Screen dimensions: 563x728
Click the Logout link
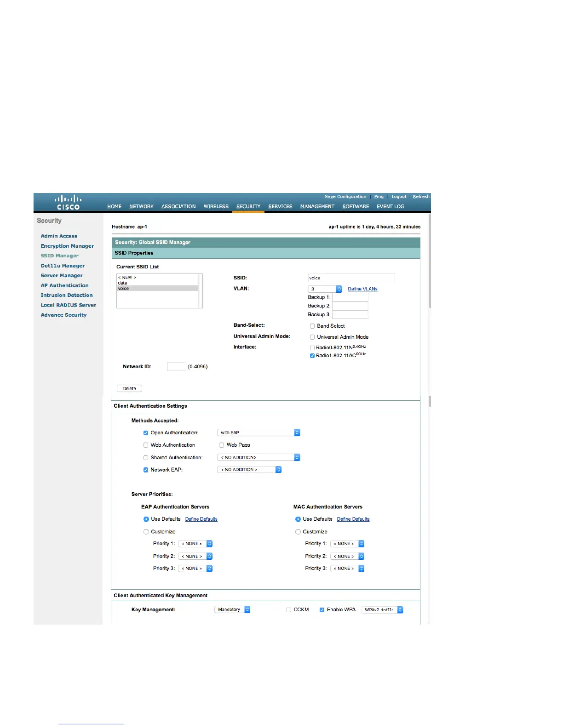(399, 197)
